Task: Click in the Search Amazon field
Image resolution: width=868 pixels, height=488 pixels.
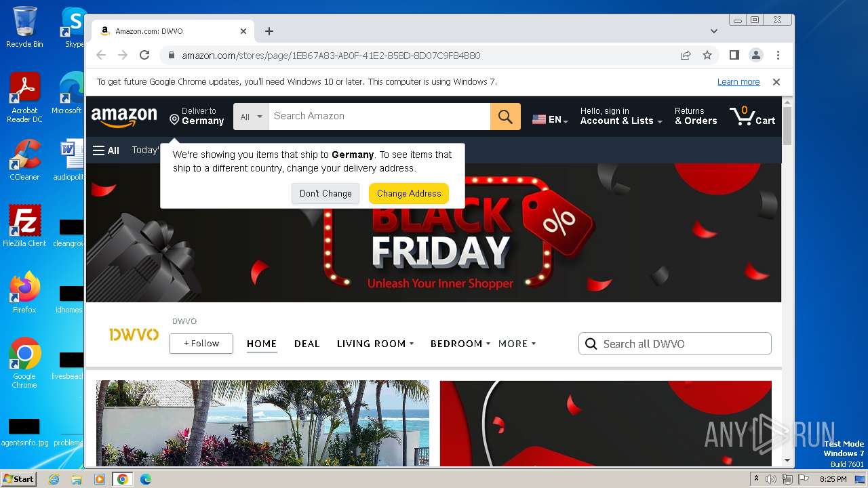Action: (x=379, y=117)
